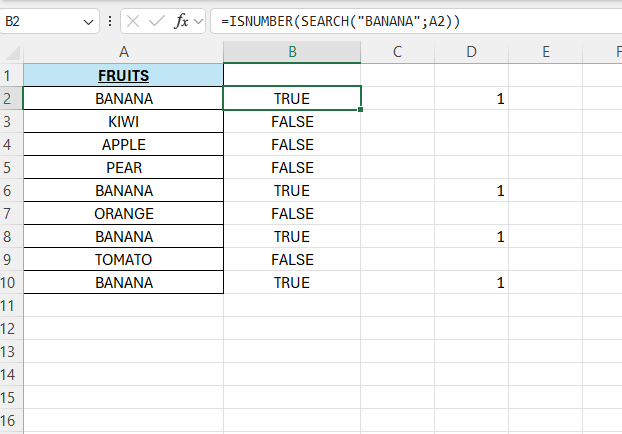The width and height of the screenshot is (622, 434).
Task: Click the FRUITS header cell
Action: [123, 75]
